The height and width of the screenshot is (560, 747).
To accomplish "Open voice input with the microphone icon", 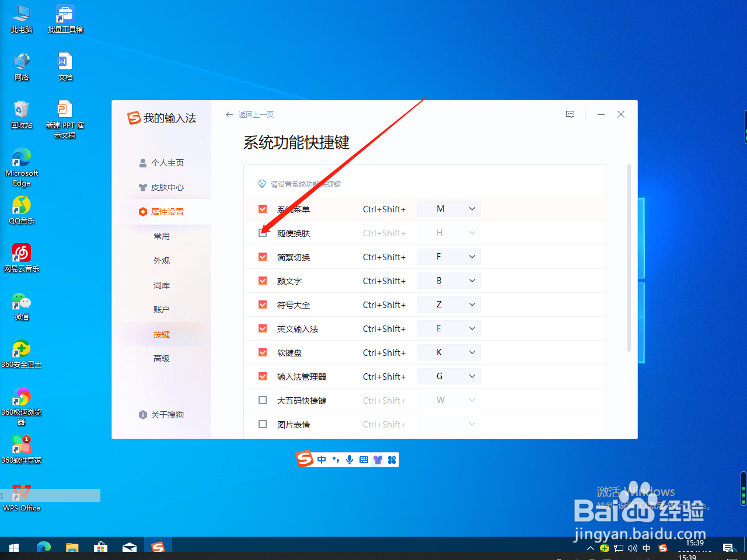I will click(x=350, y=460).
